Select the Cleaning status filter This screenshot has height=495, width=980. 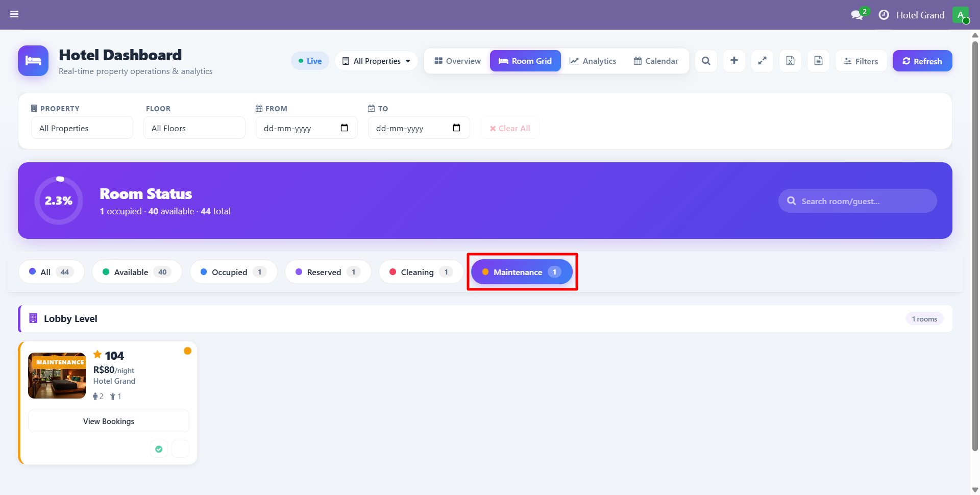click(x=421, y=272)
